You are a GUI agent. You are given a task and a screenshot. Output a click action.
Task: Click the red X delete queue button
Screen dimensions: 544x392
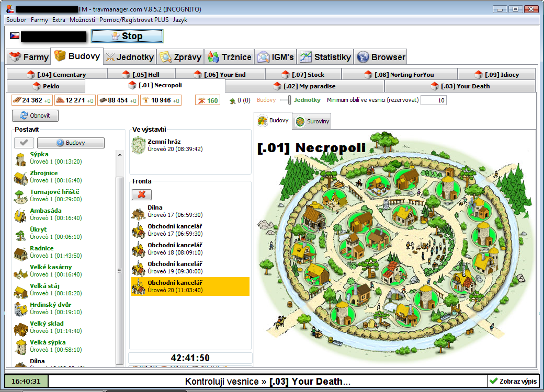coord(142,194)
